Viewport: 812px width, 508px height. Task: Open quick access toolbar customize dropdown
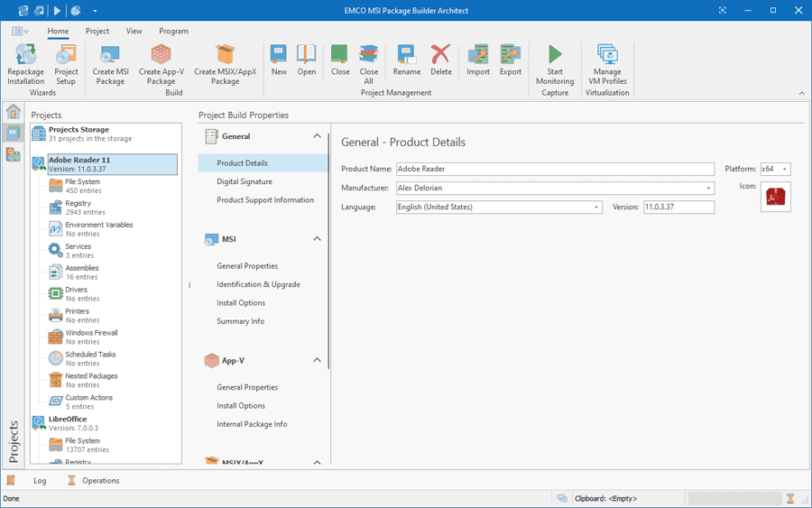96,10
